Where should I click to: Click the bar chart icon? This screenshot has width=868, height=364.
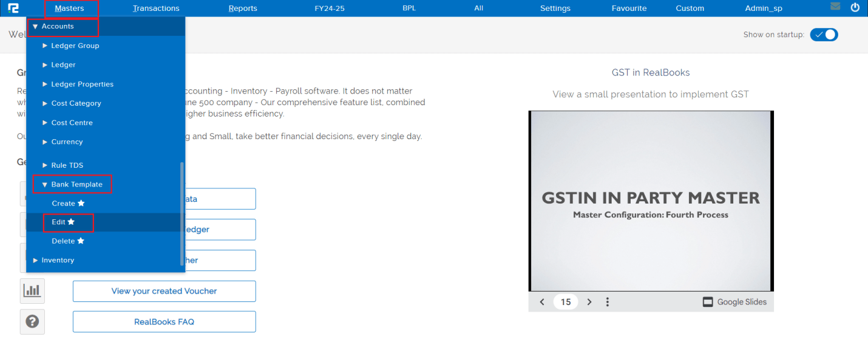click(x=32, y=291)
